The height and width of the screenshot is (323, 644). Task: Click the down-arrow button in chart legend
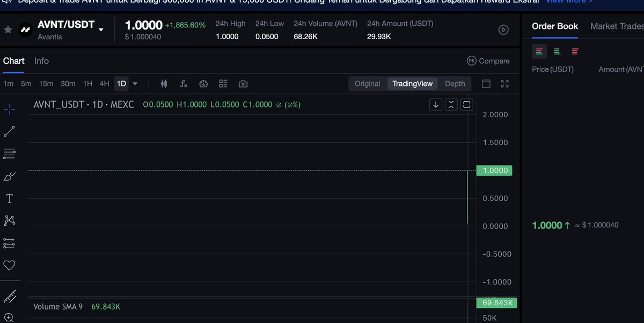coord(436,104)
